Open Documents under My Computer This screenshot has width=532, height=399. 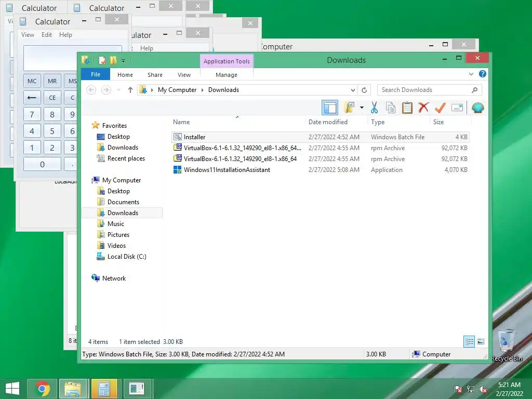click(x=123, y=202)
